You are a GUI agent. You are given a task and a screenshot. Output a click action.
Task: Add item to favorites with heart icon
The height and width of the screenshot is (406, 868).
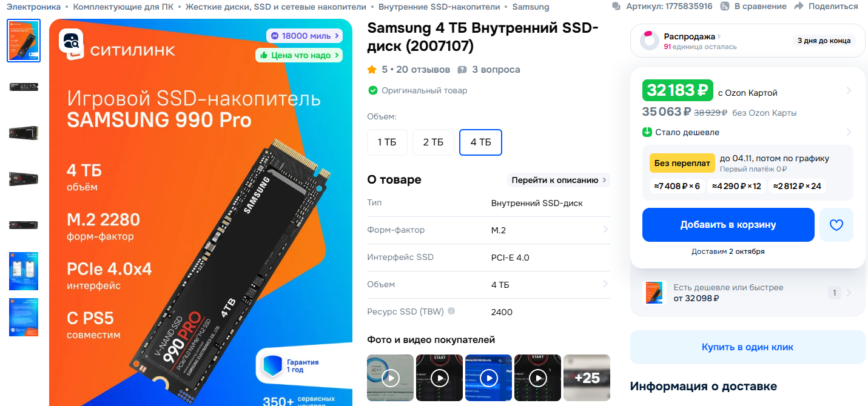(x=836, y=225)
